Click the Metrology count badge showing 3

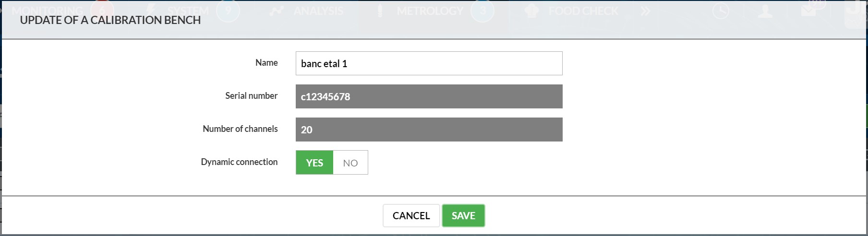(482, 11)
